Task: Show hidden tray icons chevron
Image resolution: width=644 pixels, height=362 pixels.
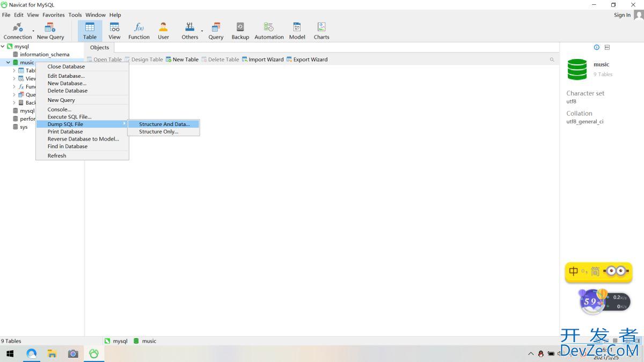Action: click(x=531, y=353)
